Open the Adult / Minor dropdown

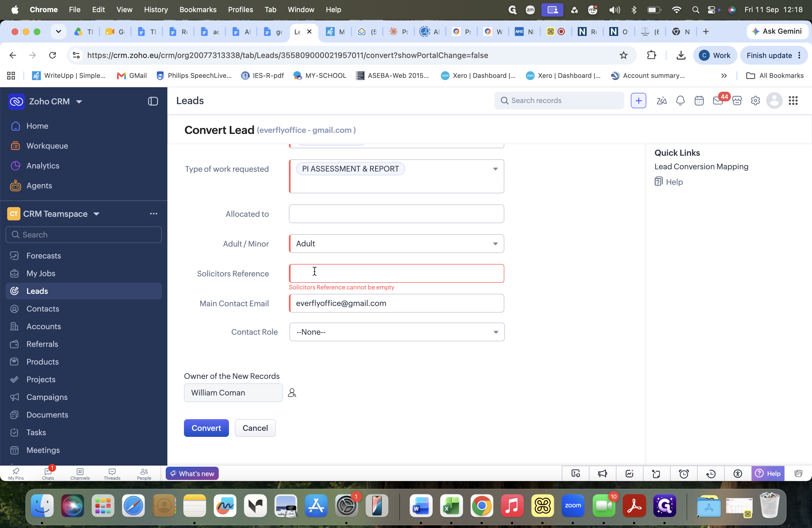495,244
